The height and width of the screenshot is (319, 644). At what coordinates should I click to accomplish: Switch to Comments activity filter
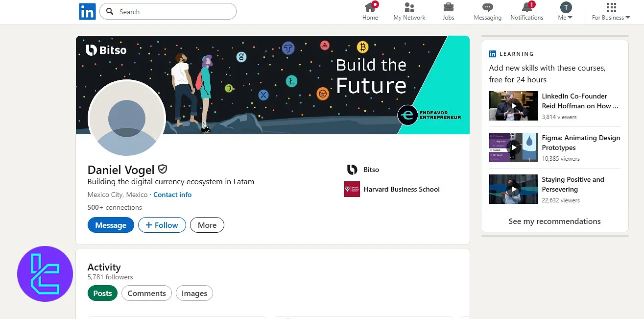[x=146, y=294]
